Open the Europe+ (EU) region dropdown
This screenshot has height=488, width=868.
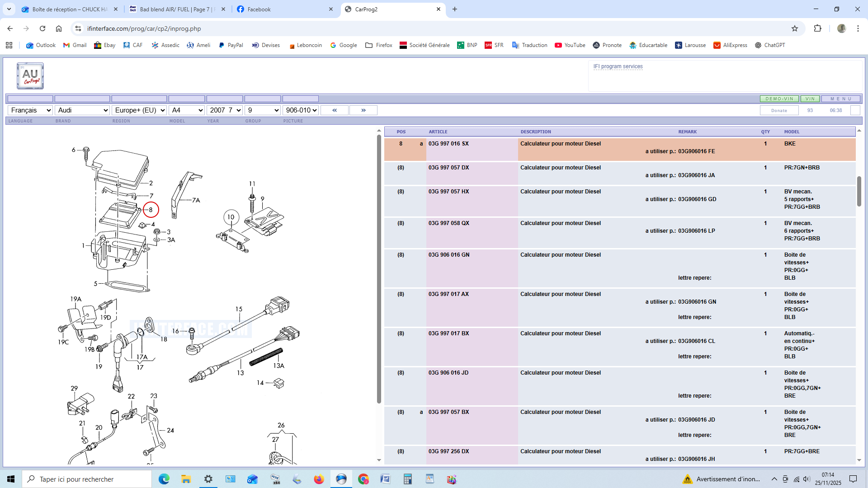tap(139, 110)
